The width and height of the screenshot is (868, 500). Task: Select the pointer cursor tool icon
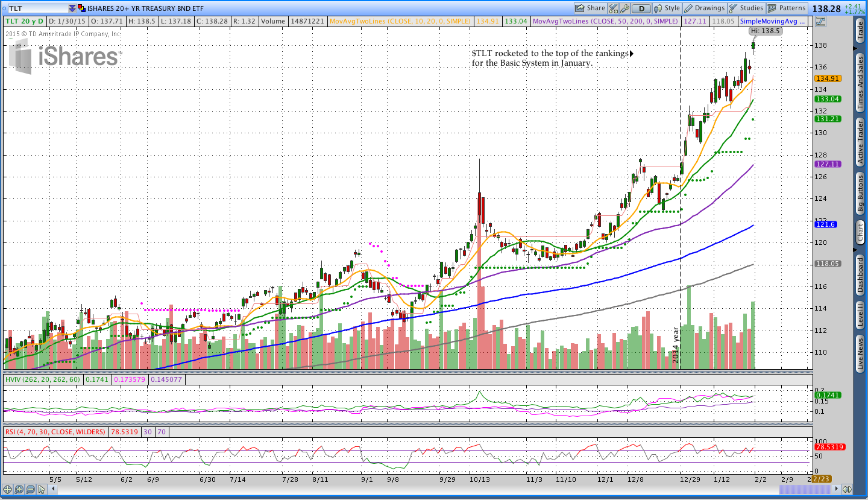41,489
